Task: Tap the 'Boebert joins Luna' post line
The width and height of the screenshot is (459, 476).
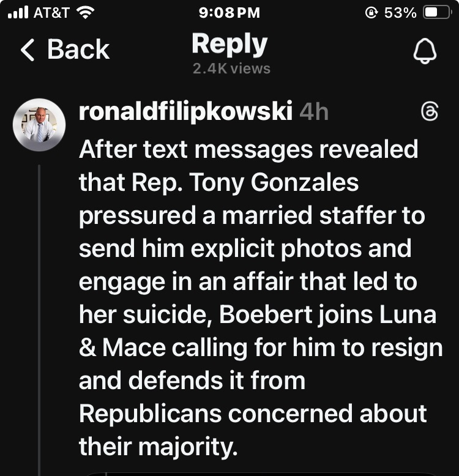Action: 257,314
